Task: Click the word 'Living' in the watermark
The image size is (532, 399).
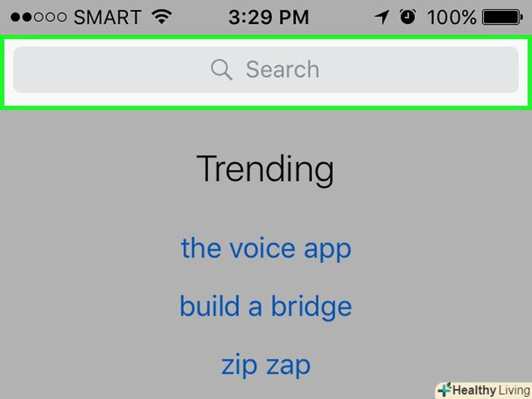Action: pyautogui.click(x=513, y=390)
